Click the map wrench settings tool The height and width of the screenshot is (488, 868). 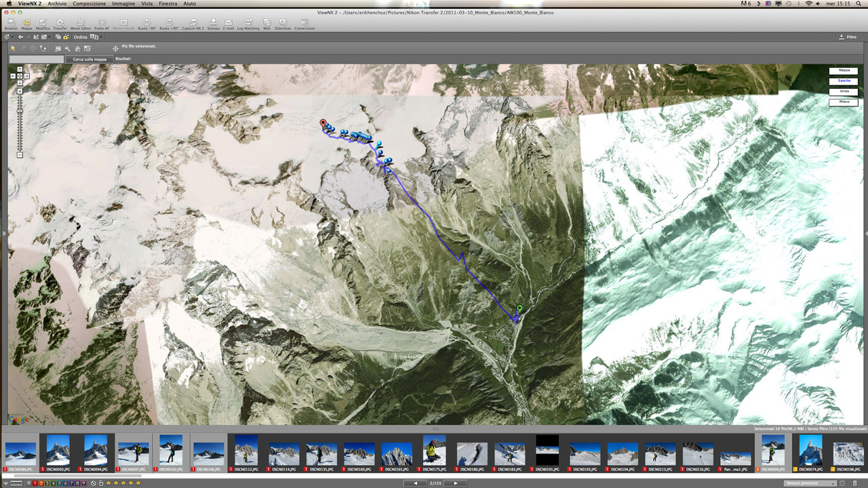(x=67, y=49)
